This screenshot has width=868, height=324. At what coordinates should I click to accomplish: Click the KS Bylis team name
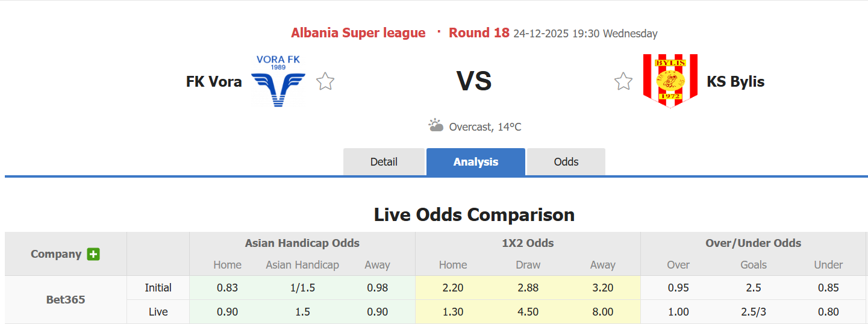pos(735,81)
